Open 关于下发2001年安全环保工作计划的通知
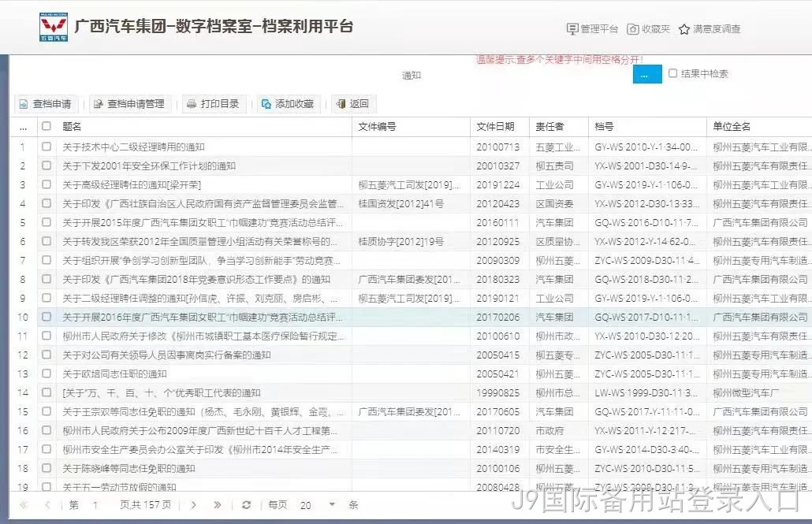The height and width of the screenshot is (524, 812). [x=149, y=166]
